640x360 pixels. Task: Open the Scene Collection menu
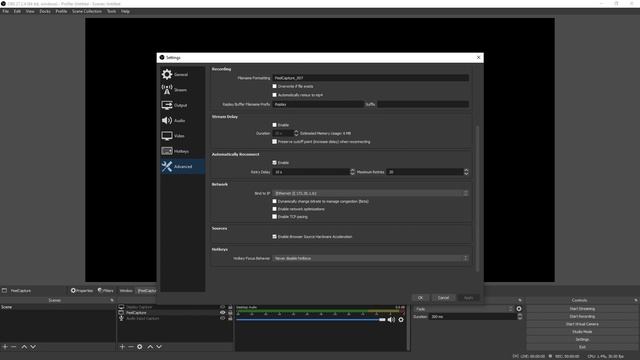(87, 11)
